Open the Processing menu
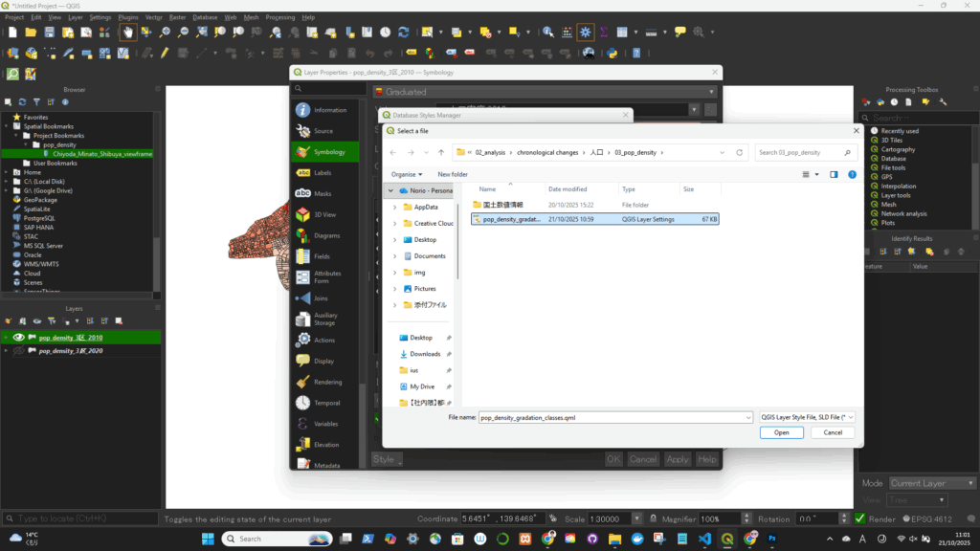The height and width of the screenshot is (551, 980). click(280, 17)
